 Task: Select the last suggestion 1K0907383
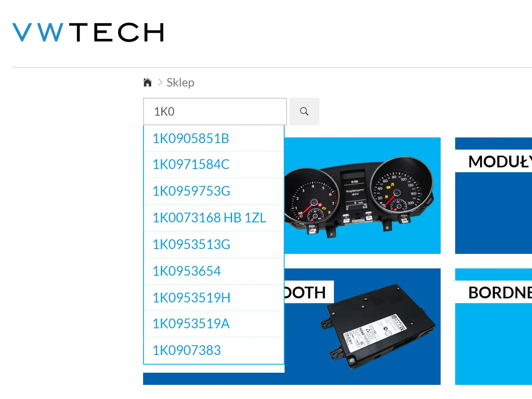coord(186,350)
